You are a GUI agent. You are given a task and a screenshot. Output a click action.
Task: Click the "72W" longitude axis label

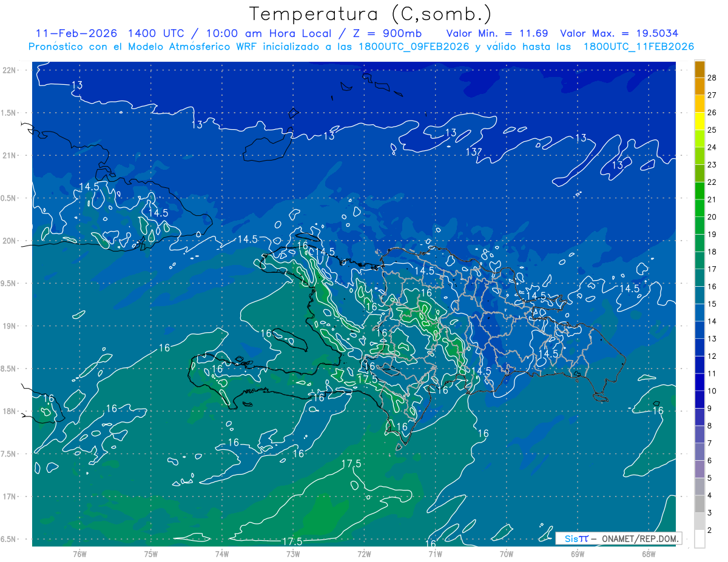tap(364, 554)
